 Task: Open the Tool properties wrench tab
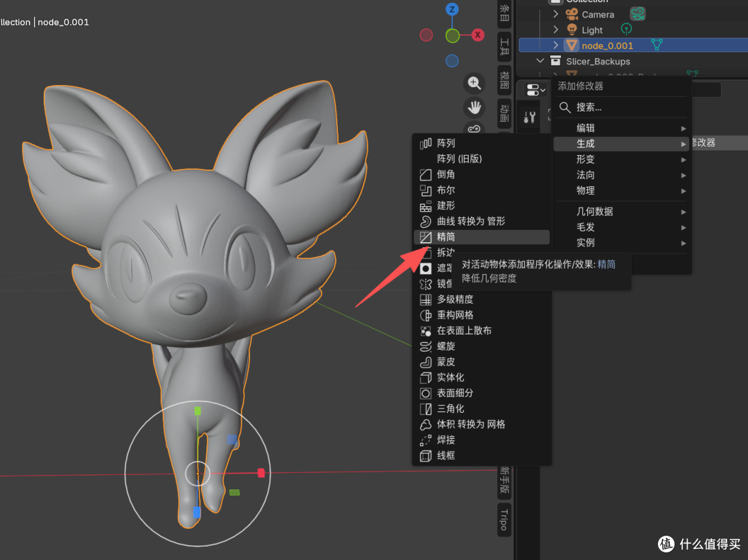[530, 117]
